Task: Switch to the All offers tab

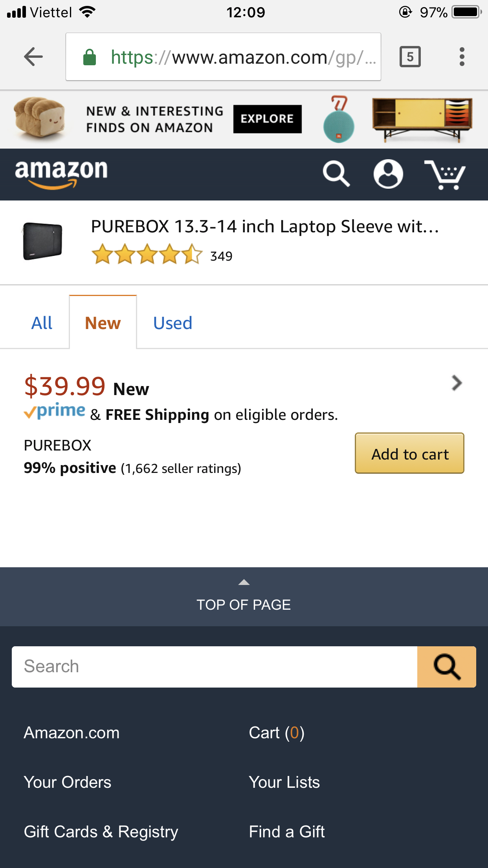Action: click(42, 323)
